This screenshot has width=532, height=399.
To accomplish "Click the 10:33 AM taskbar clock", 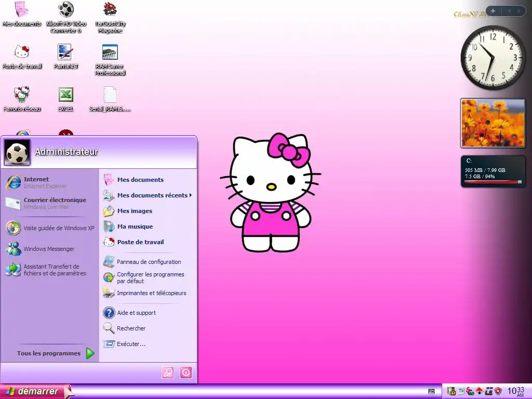I will tap(516, 391).
